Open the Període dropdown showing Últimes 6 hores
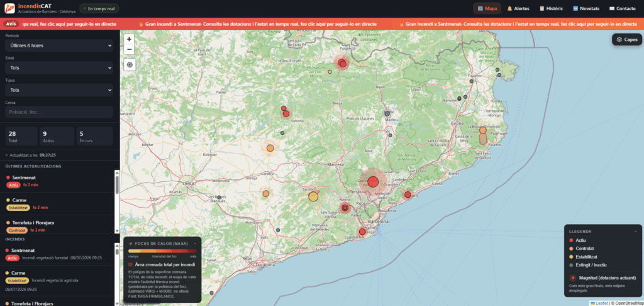This screenshot has height=306, width=644. 59,45
